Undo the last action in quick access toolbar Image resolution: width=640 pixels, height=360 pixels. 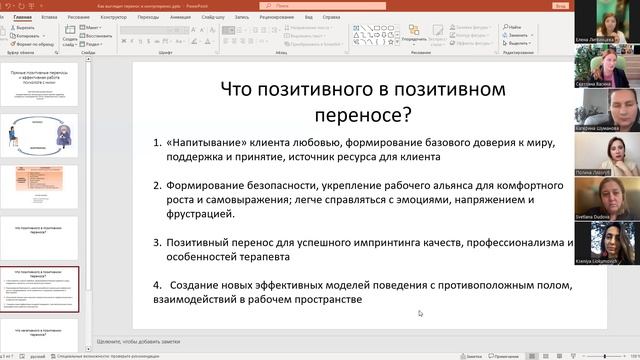tap(8, 6)
